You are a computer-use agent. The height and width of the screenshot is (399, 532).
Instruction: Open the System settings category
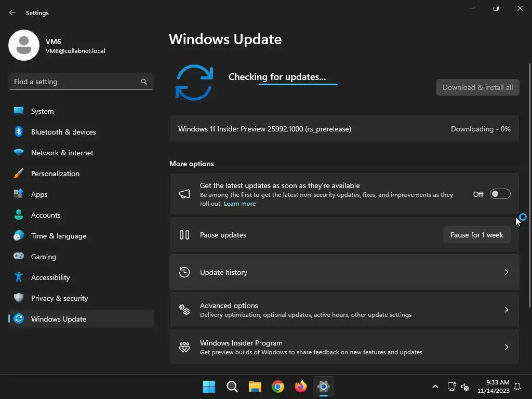click(81, 111)
